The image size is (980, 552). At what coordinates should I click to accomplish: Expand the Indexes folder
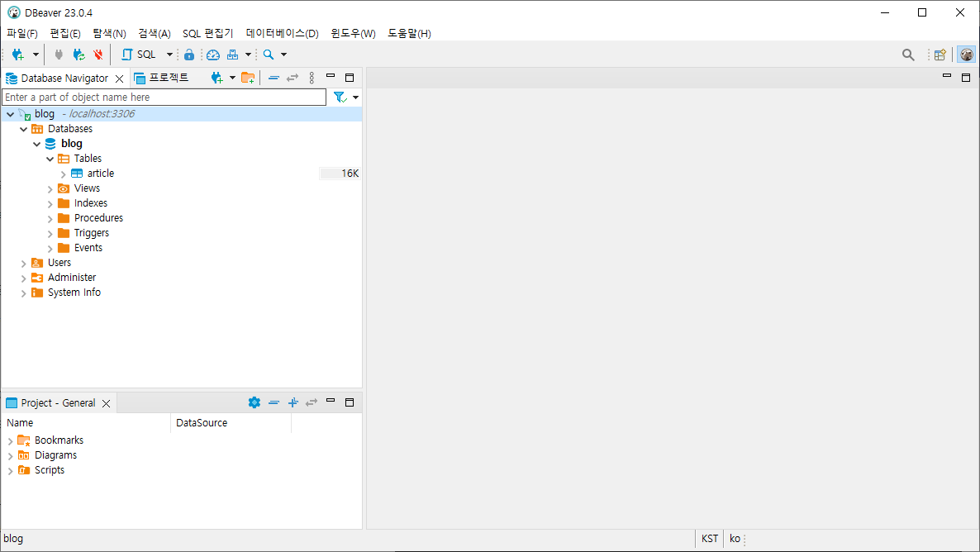click(50, 204)
